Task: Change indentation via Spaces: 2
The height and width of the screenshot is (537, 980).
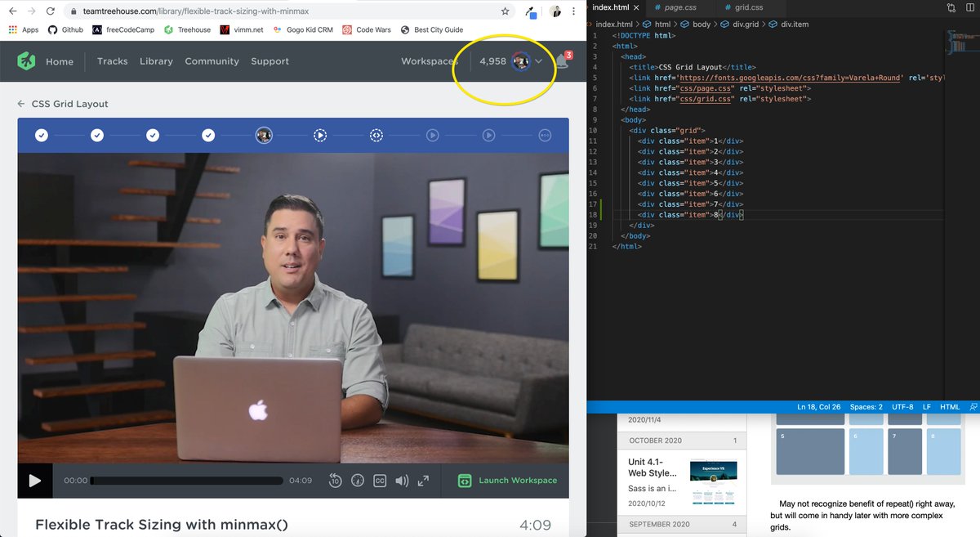Action: pyautogui.click(x=866, y=406)
